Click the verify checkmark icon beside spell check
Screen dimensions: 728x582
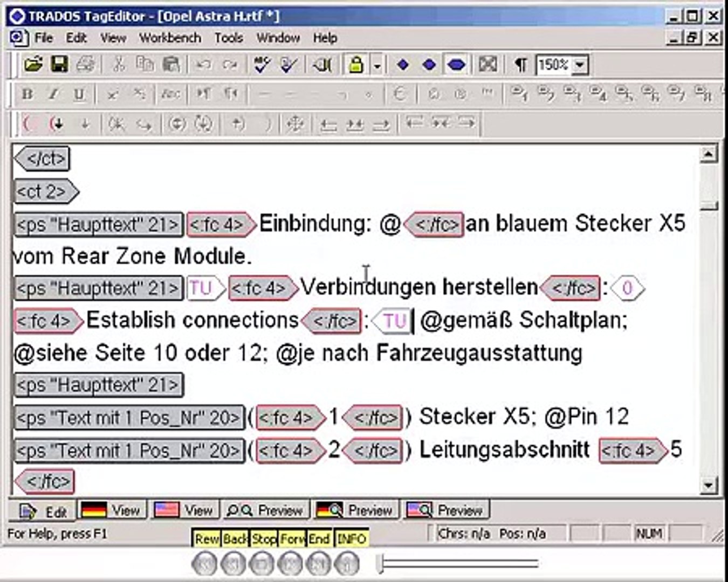tap(289, 65)
